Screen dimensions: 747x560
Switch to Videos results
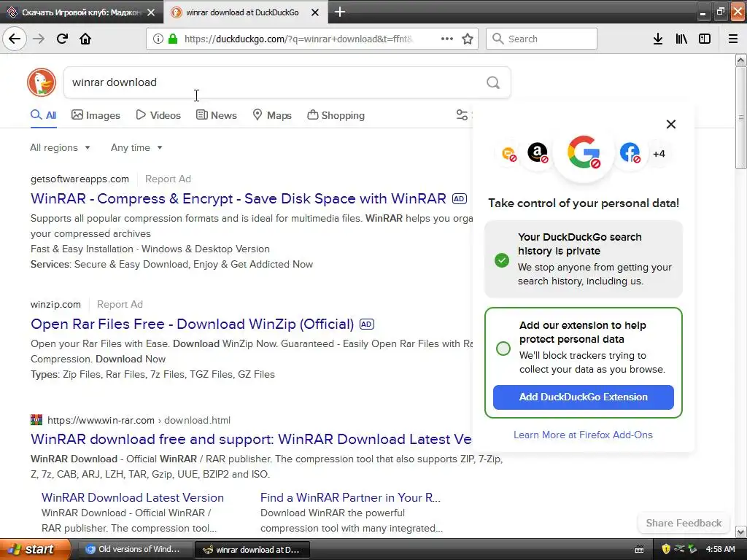(158, 115)
